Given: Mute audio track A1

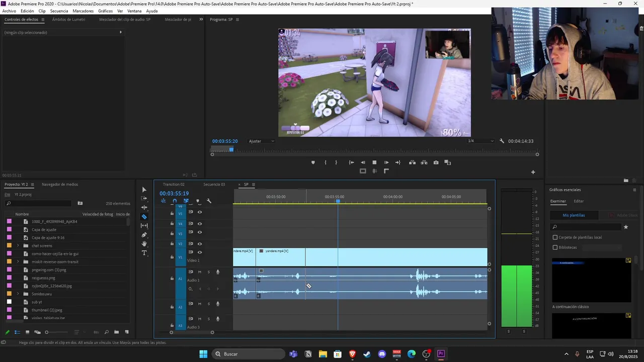Looking at the screenshot, I should pos(200,272).
